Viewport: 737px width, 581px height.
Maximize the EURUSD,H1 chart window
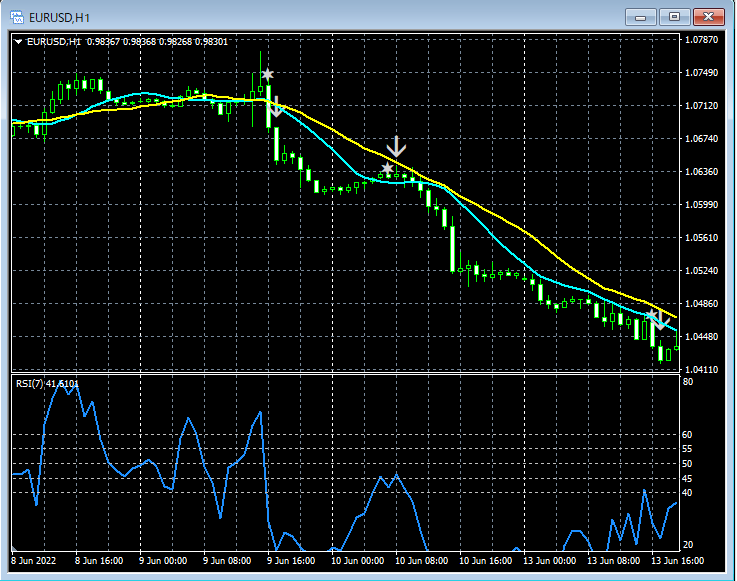674,17
